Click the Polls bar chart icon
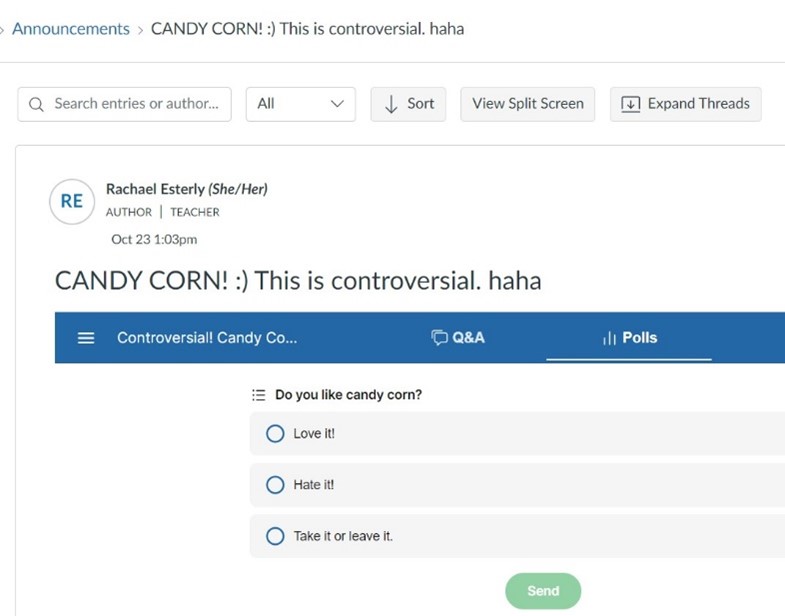 coord(609,339)
